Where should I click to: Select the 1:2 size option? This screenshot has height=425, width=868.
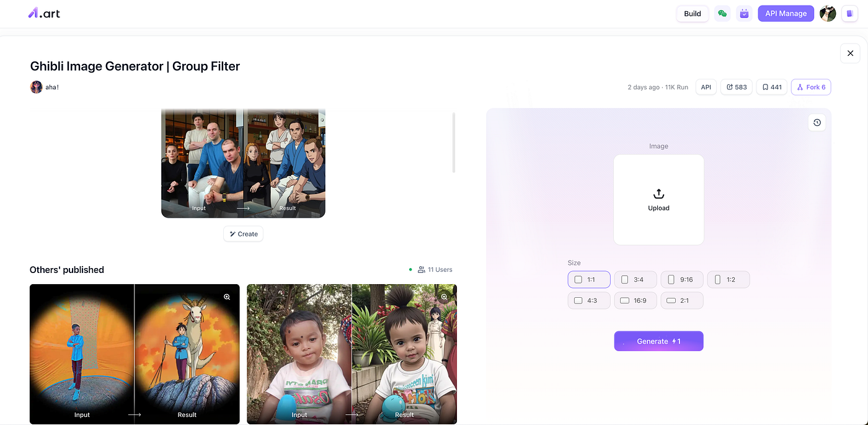[728, 280]
